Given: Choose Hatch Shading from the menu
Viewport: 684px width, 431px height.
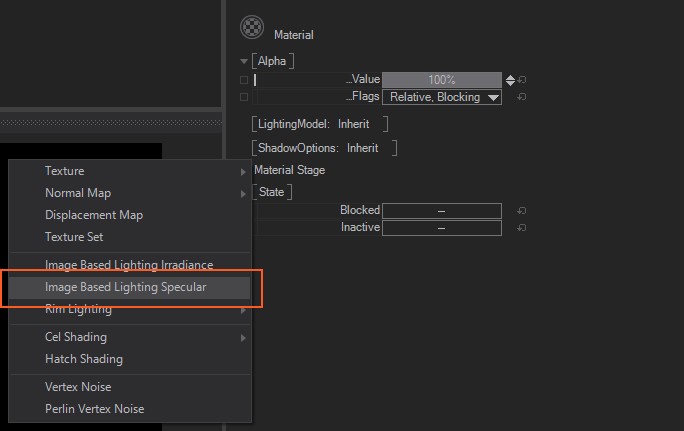Looking at the screenshot, I should (x=84, y=359).
